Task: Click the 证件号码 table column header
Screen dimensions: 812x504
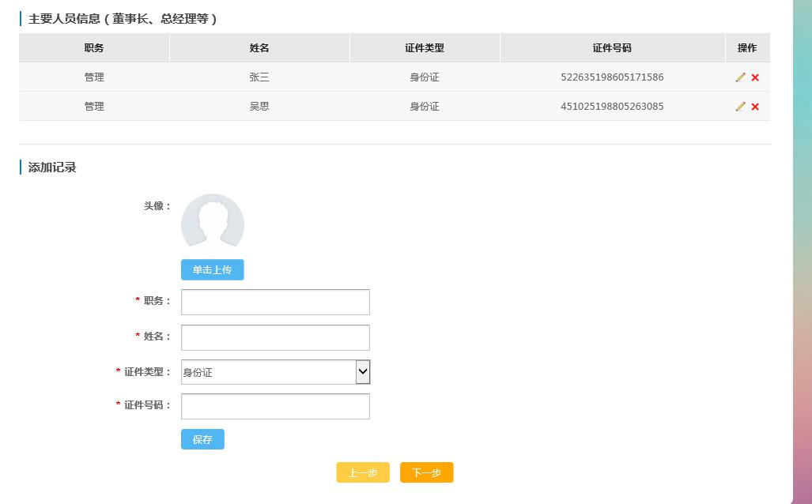Action: click(x=612, y=48)
